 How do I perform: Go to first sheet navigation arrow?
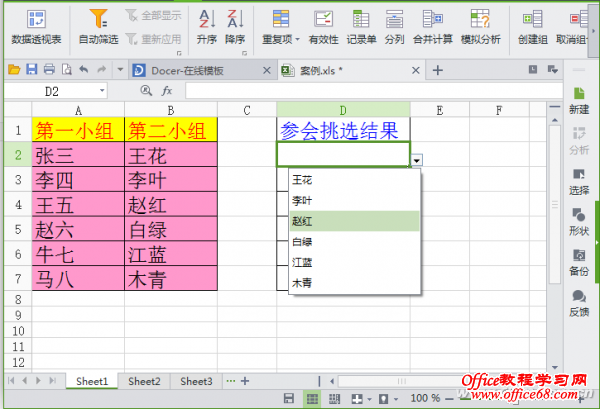11,381
